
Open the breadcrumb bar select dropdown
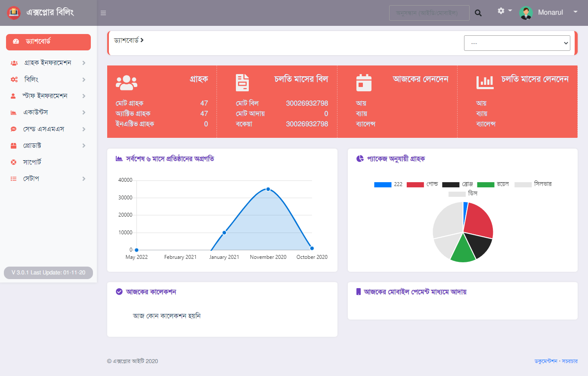pyautogui.click(x=517, y=43)
